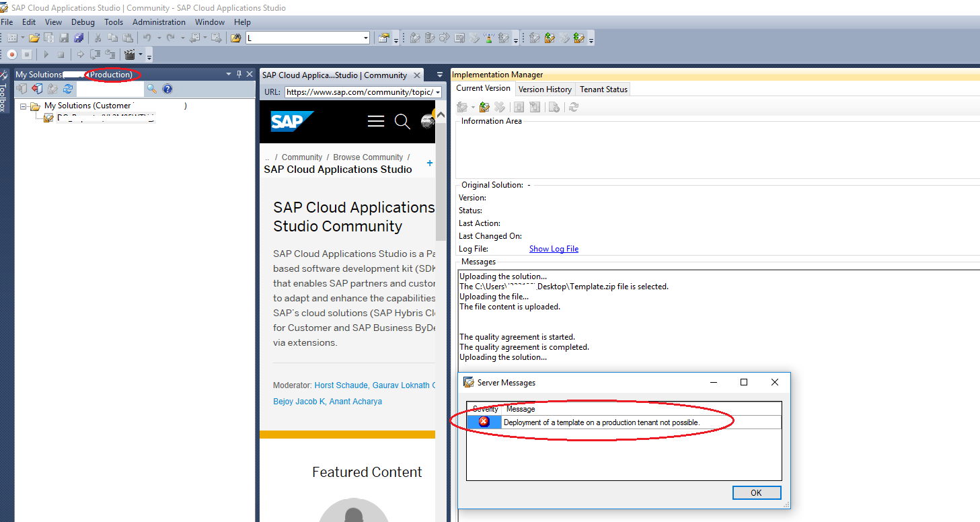Screen dimensions: 980x522
Task: Open the View menu
Action: click(53, 22)
